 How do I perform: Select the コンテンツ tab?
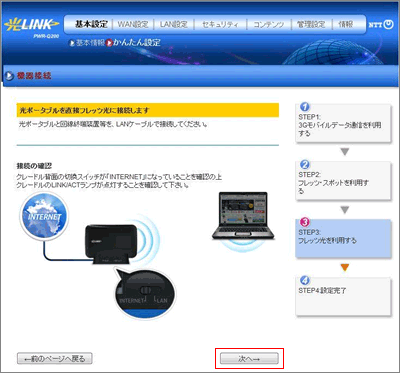click(269, 24)
